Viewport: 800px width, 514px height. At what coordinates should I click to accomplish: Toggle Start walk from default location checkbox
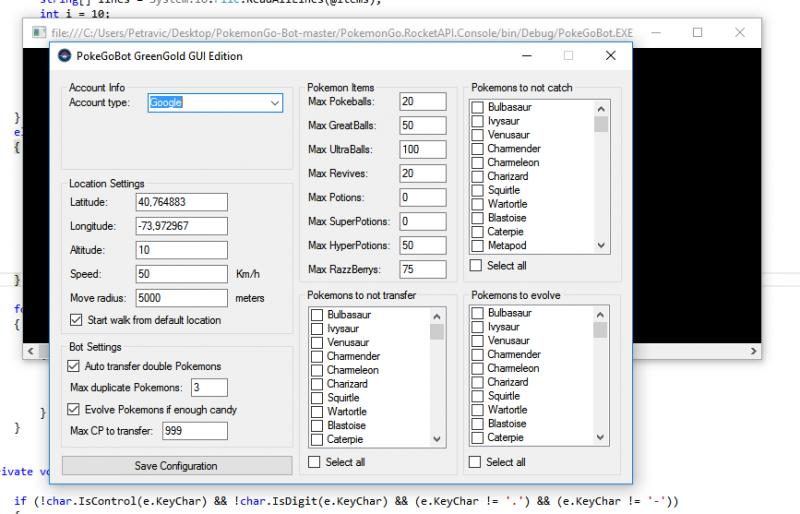click(77, 320)
